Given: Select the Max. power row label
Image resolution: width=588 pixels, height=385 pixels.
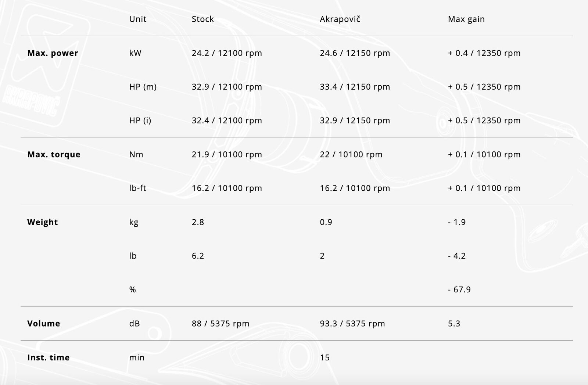Looking at the screenshot, I should click(x=53, y=53).
